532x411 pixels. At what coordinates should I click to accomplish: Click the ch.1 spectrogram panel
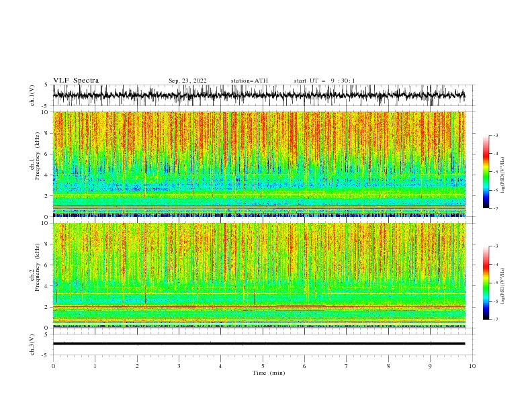(259, 164)
